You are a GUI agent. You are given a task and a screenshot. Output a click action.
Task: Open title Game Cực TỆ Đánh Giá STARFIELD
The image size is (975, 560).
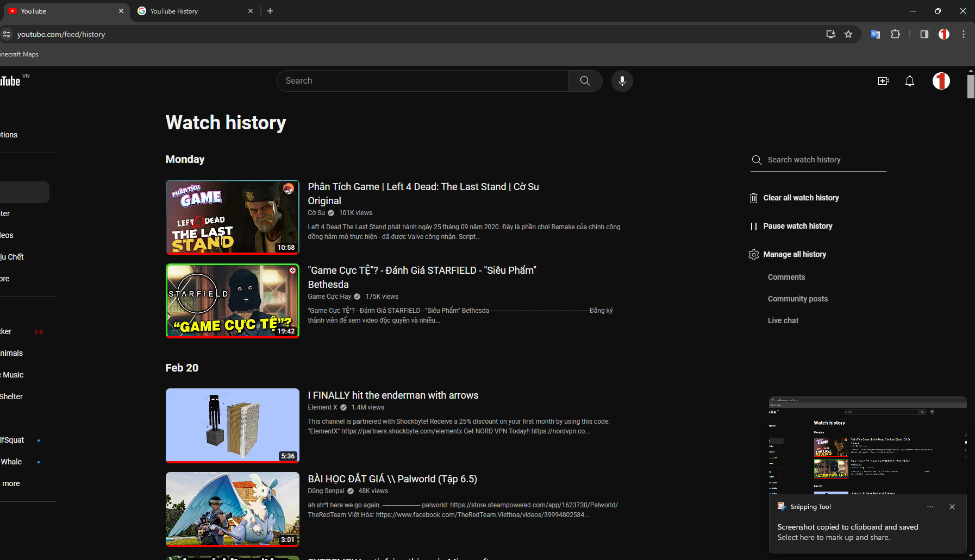422,278
